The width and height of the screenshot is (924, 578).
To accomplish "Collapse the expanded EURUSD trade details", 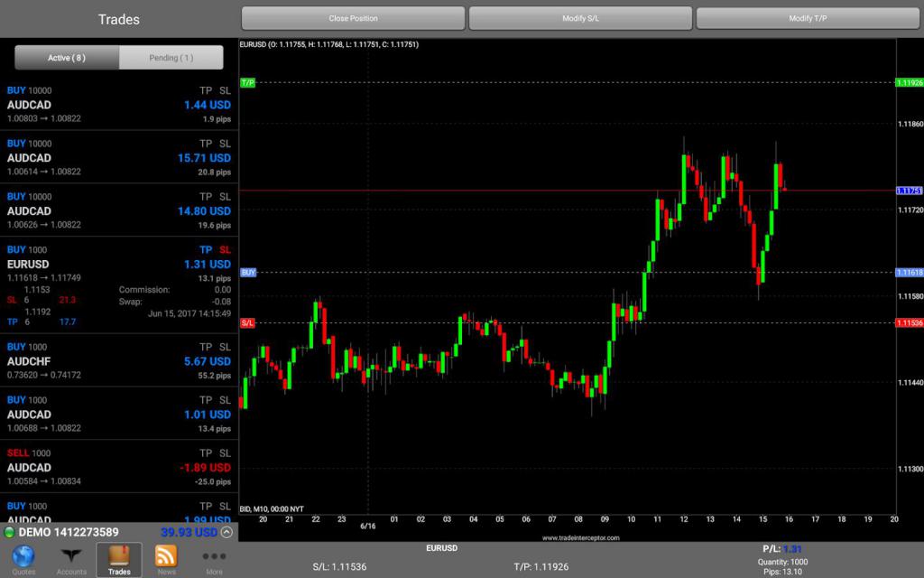I will pos(54,265).
